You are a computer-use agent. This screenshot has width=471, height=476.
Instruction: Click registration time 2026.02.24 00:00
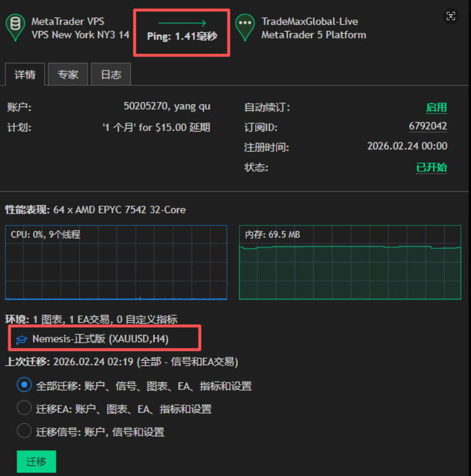(407, 146)
